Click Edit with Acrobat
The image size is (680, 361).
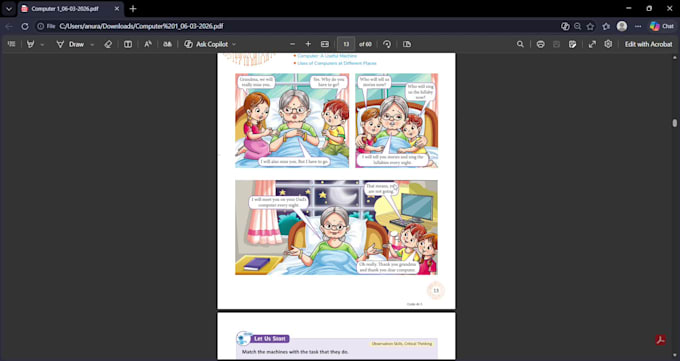click(648, 44)
